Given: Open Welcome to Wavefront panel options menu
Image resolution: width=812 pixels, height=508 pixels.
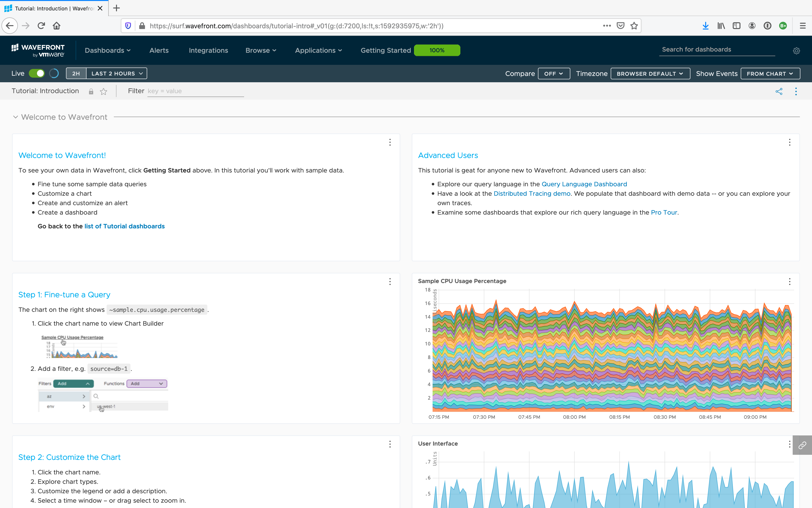Looking at the screenshot, I should (390, 142).
